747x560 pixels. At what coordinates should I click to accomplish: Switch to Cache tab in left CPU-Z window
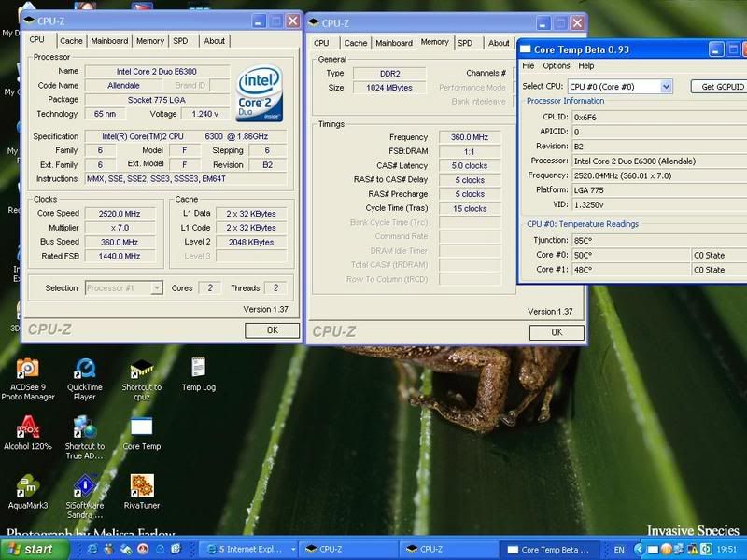71,41
